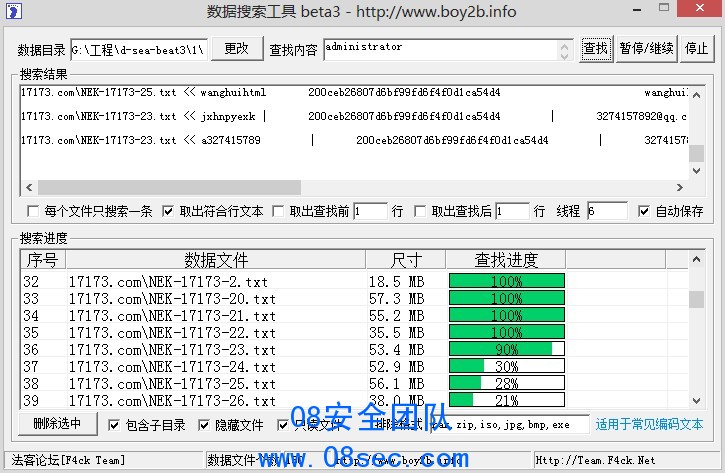This screenshot has height=473, width=725.
Task: Click the 更改 button to change data directory
Action: [x=237, y=49]
